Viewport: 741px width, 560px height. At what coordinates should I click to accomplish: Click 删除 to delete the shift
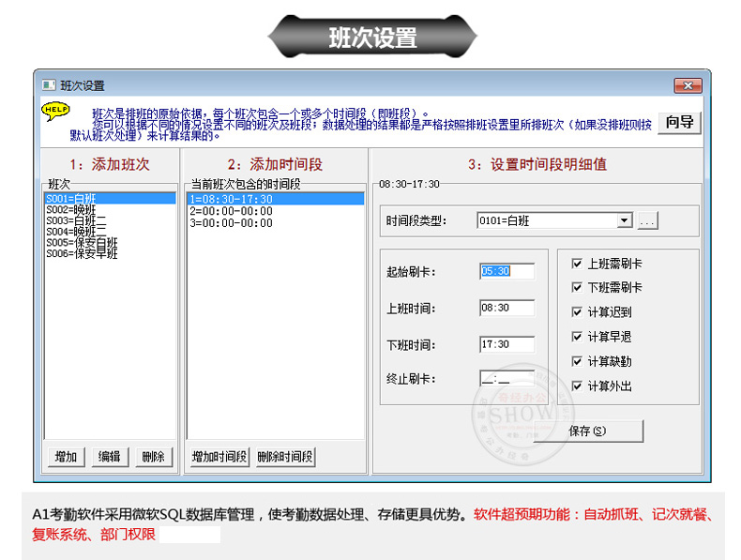153,457
